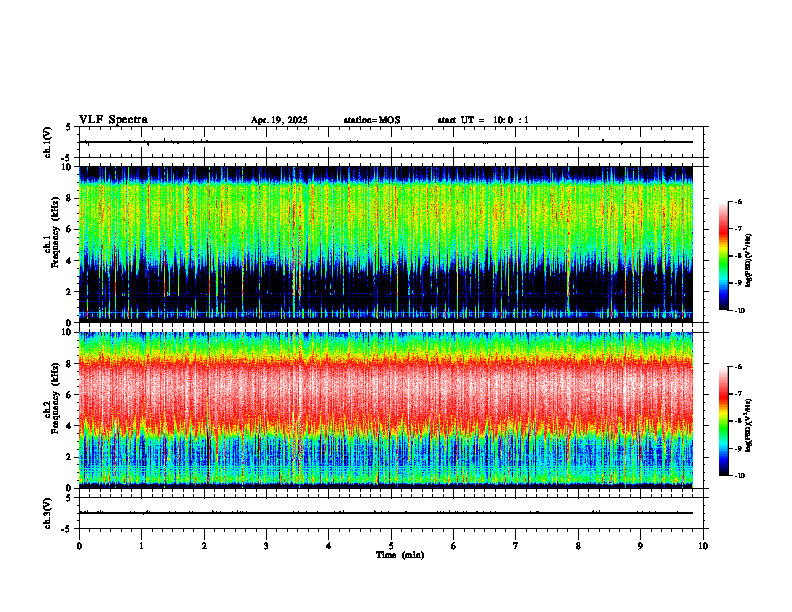Click time axis tick label "3"
The image size is (792, 612).
point(266,546)
